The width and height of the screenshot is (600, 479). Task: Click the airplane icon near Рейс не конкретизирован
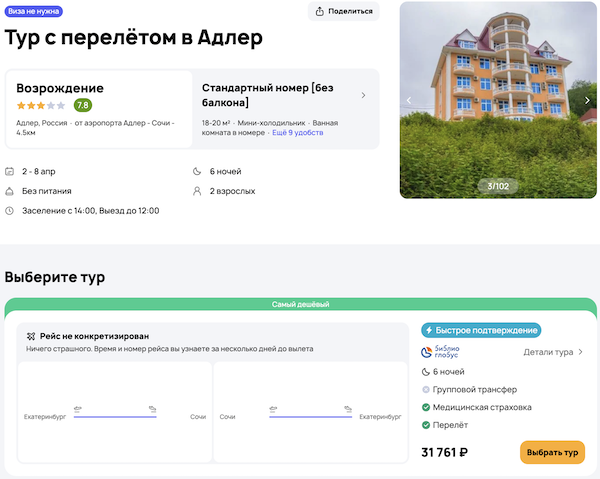[x=32, y=336]
